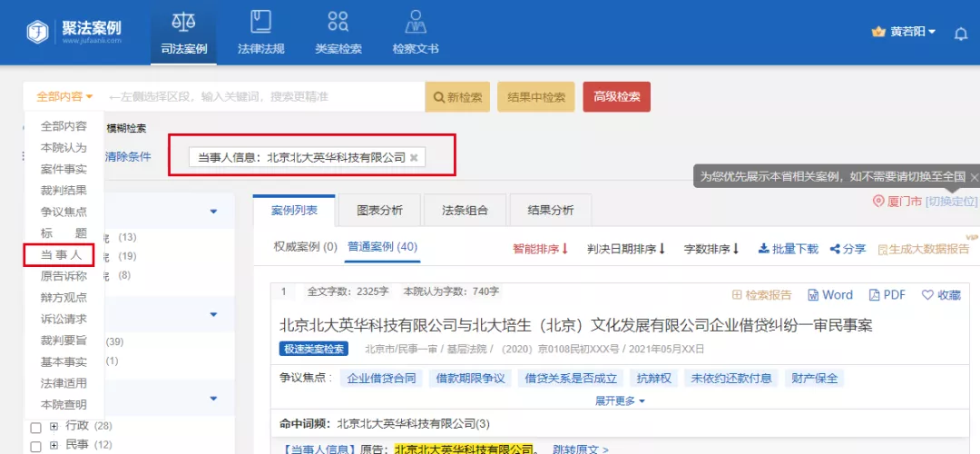Viewport: 980px width, 454px height.
Task: Click the 聚法案例 logo icon
Action: coord(37,32)
